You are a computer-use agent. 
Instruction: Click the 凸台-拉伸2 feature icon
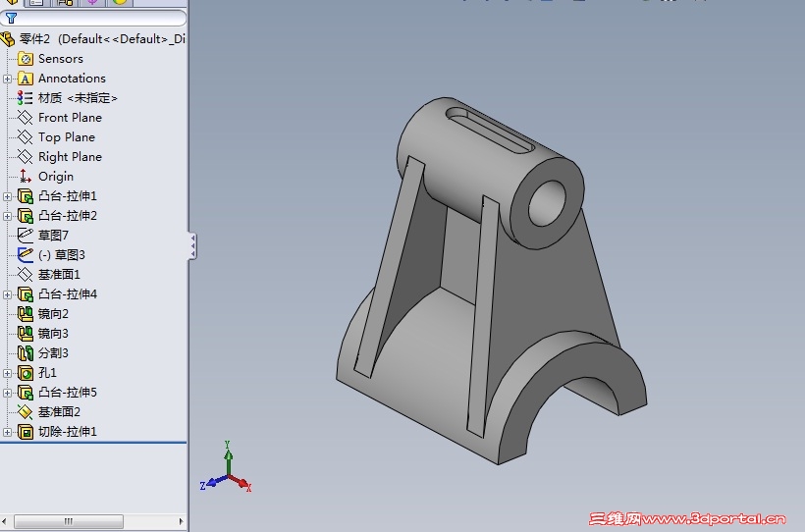tap(26, 216)
